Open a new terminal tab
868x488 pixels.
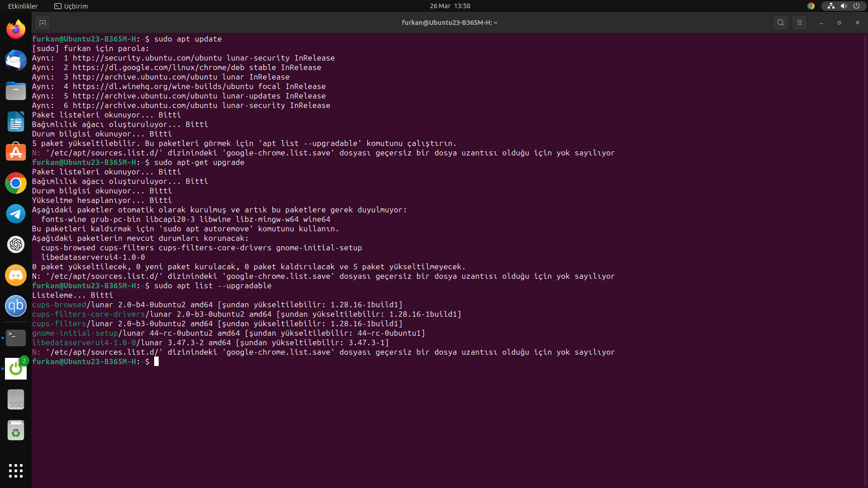[x=42, y=23]
